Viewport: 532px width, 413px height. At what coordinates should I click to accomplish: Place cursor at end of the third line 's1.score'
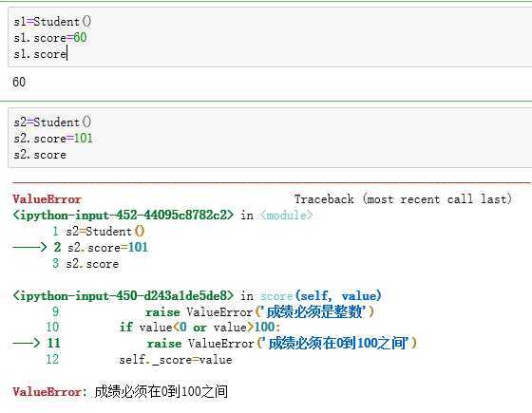coord(66,54)
